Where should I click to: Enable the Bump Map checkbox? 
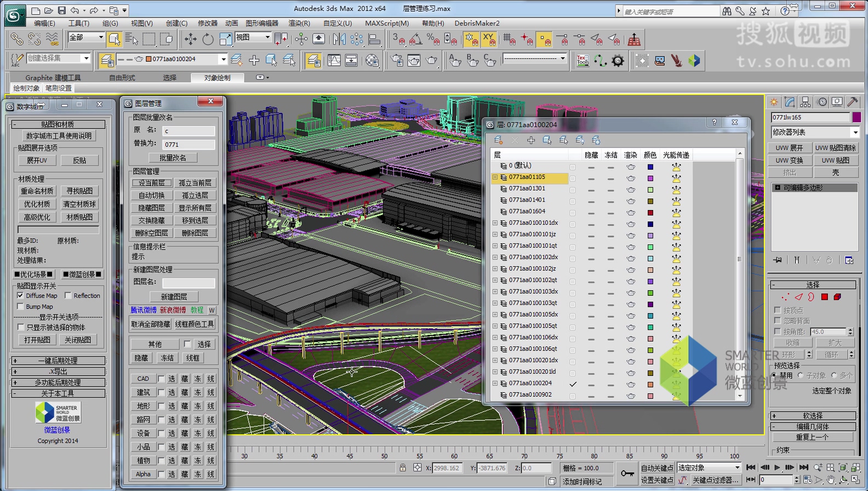pos(20,306)
